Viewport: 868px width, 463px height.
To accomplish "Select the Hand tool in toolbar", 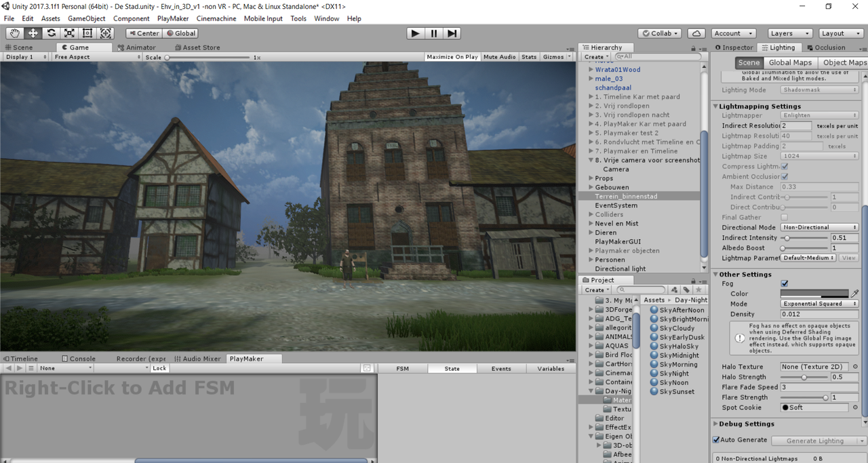I will [14, 33].
